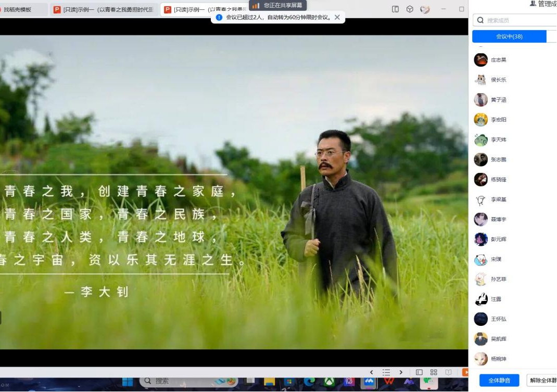This screenshot has width=557, height=392.
Task: Switch to slide sorter grid view
Action: click(434, 372)
